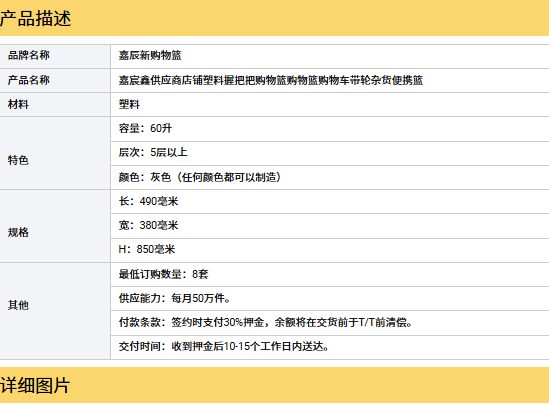Click the H：850毫米 row
The width and height of the screenshot is (549, 407).
330,250
